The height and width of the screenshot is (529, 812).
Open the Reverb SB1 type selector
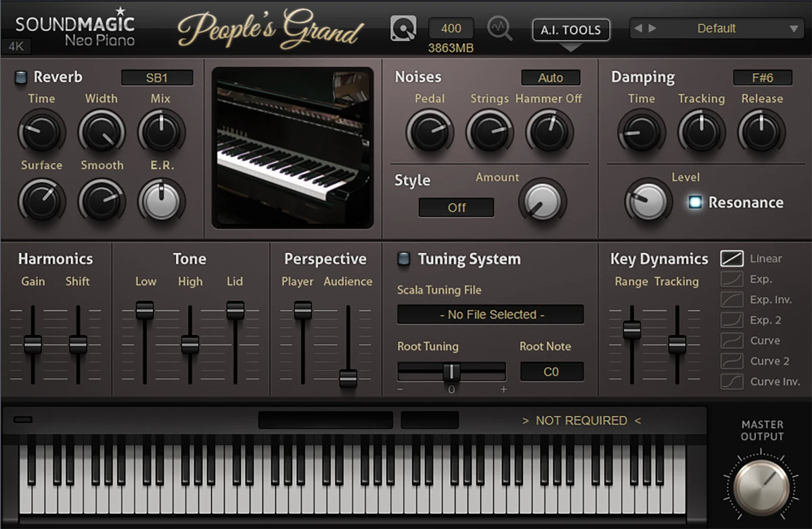coord(157,78)
